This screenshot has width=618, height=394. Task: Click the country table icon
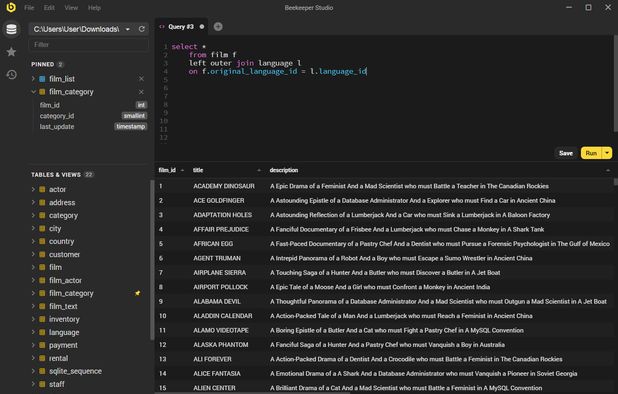coord(42,241)
